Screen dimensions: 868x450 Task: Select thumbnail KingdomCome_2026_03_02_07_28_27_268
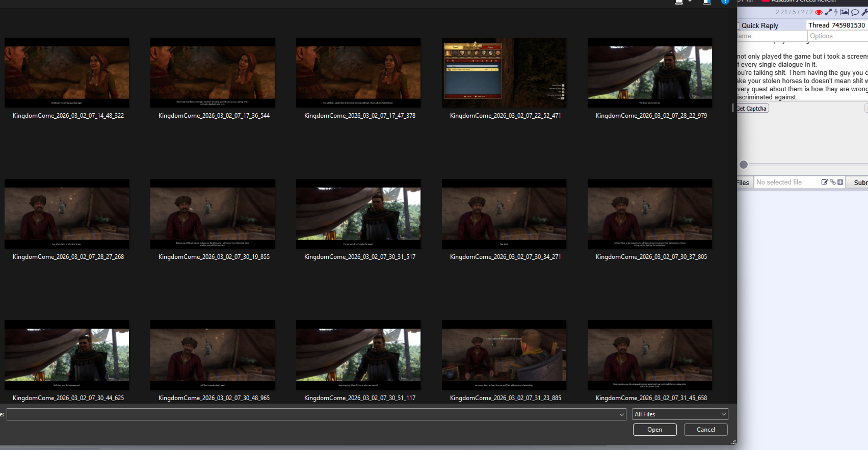(67, 214)
